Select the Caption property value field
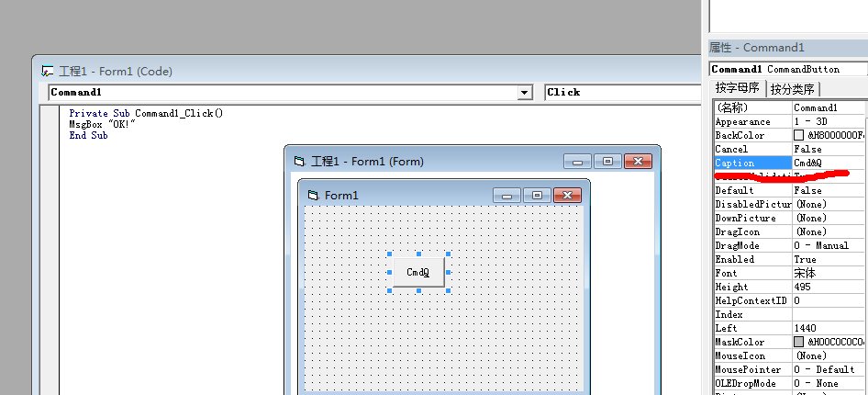 tap(826, 163)
